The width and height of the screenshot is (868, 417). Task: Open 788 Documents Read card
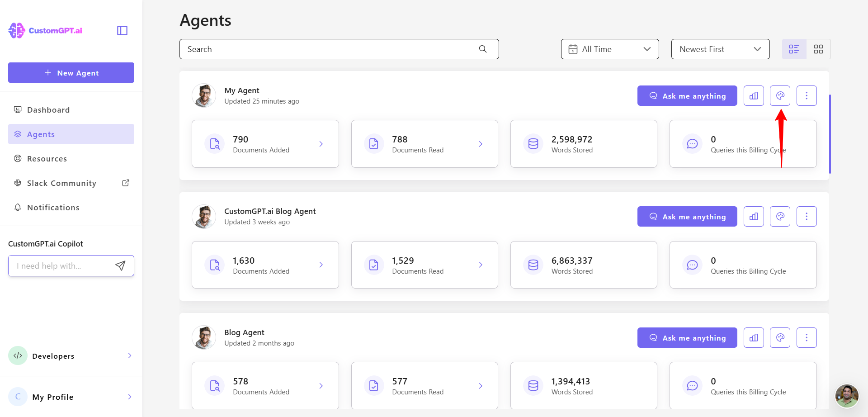(425, 144)
